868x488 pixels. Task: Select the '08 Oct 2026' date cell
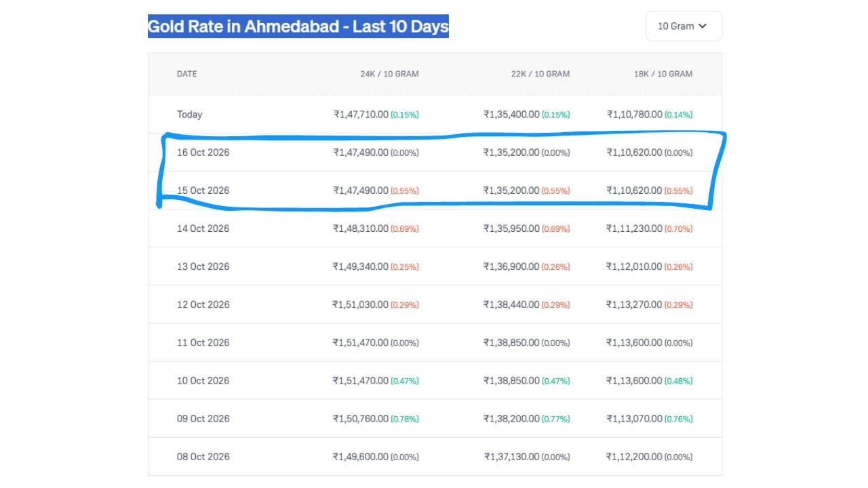(203, 456)
